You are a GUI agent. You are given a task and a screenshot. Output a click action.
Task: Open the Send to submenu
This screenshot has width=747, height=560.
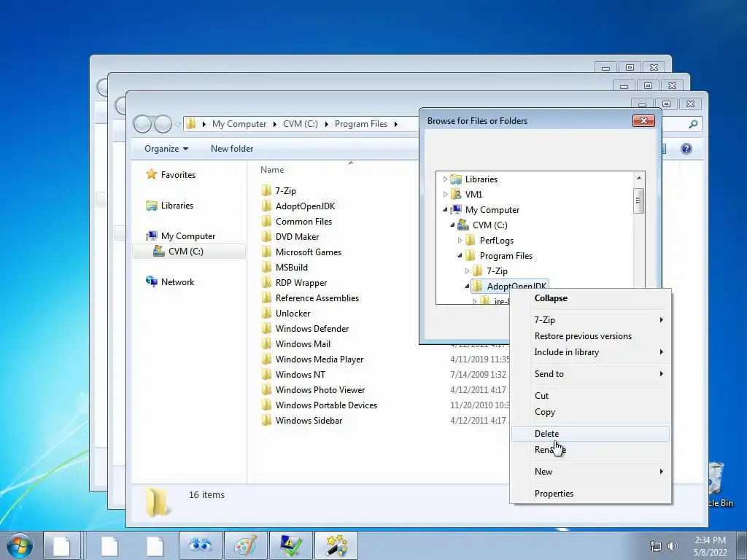click(590, 374)
